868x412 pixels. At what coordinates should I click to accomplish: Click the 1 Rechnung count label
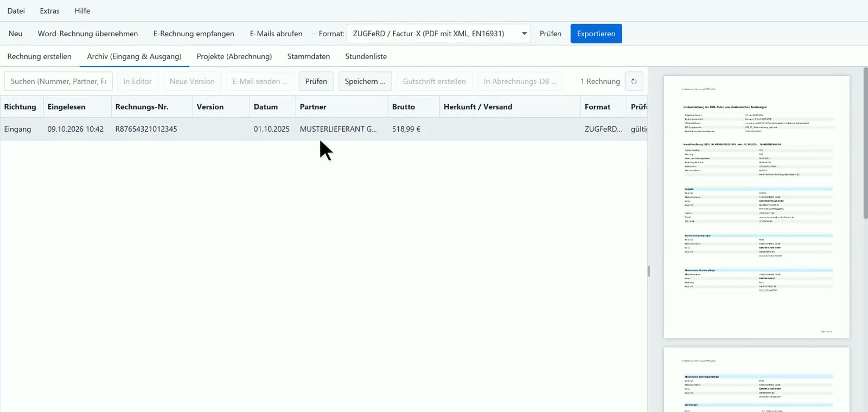(x=600, y=81)
